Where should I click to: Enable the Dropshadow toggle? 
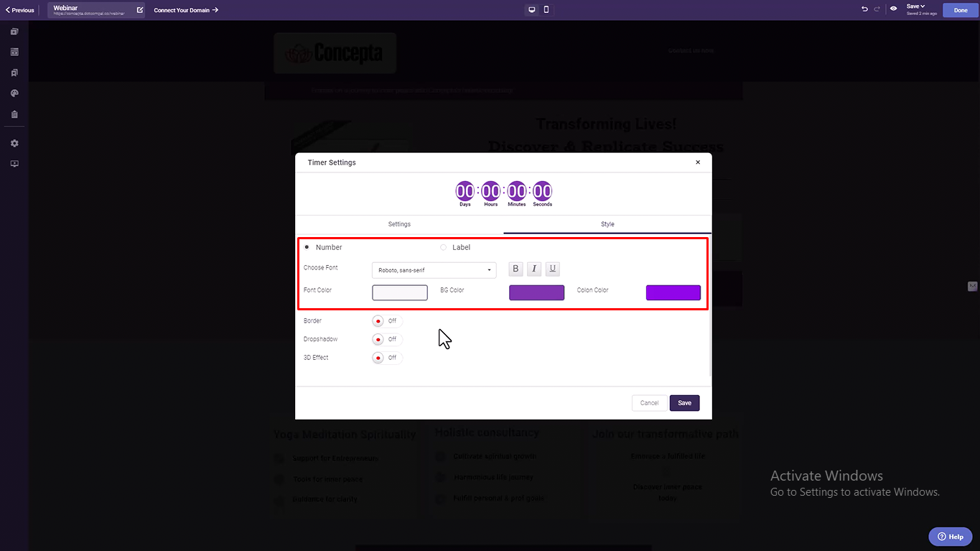387,339
